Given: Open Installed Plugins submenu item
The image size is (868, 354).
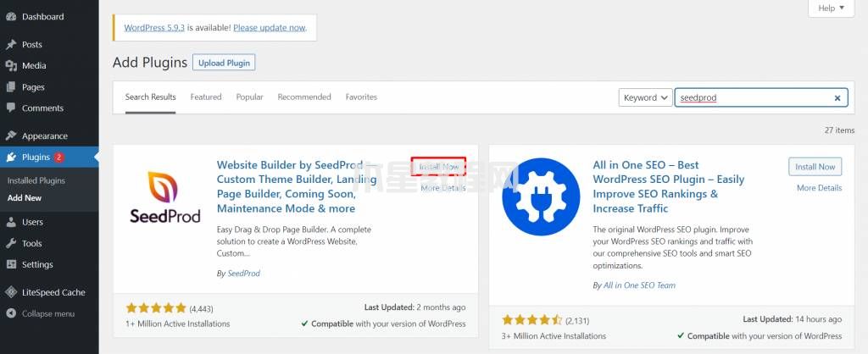Looking at the screenshot, I should (x=36, y=180).
